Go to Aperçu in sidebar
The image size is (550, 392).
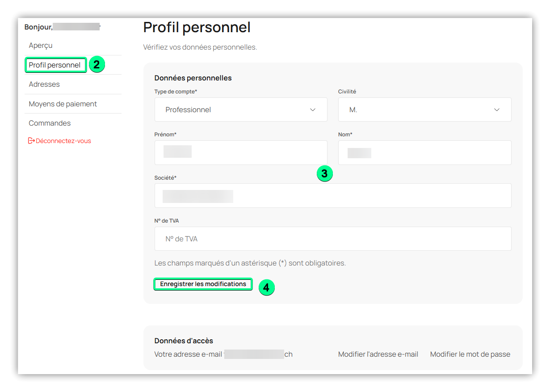pyautogui.click(x=41, y=46)
